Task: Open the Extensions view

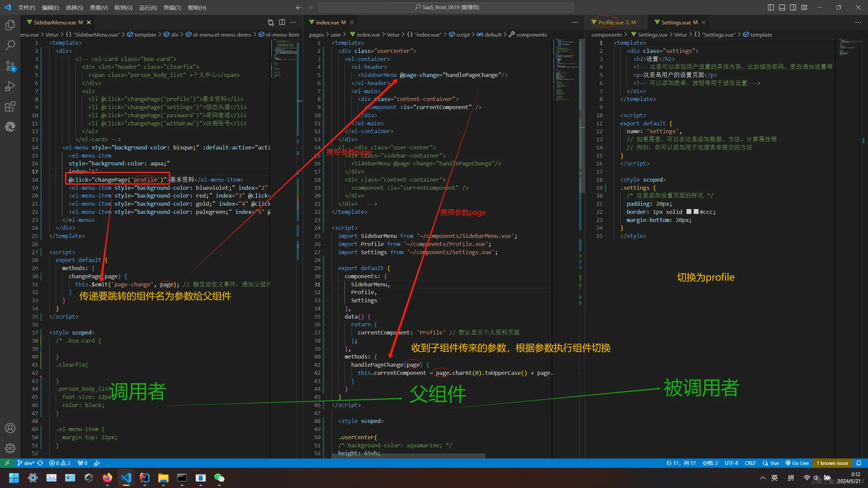Action: click(x=10, y=107)
